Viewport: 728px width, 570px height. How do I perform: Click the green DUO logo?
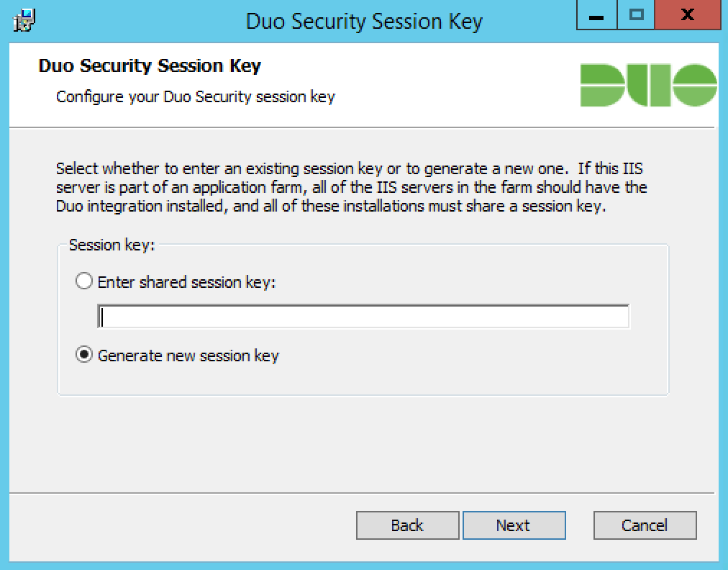(x=650, y=85)
